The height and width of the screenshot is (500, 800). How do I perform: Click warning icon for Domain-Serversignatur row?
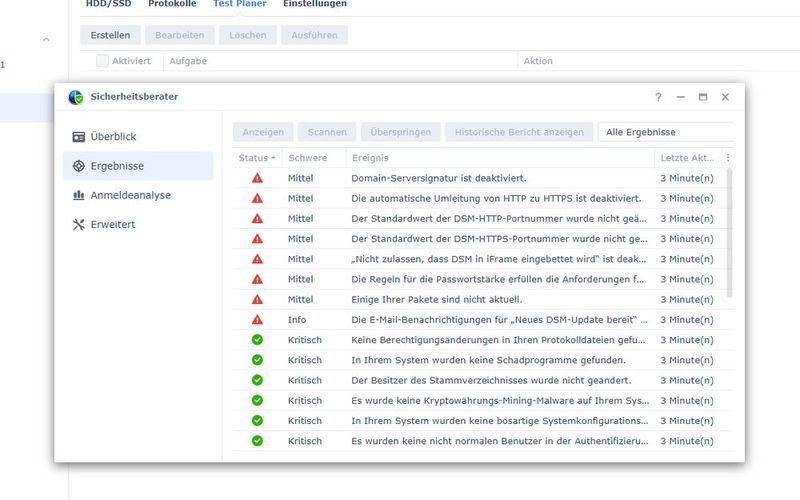(x=257, y=178)
